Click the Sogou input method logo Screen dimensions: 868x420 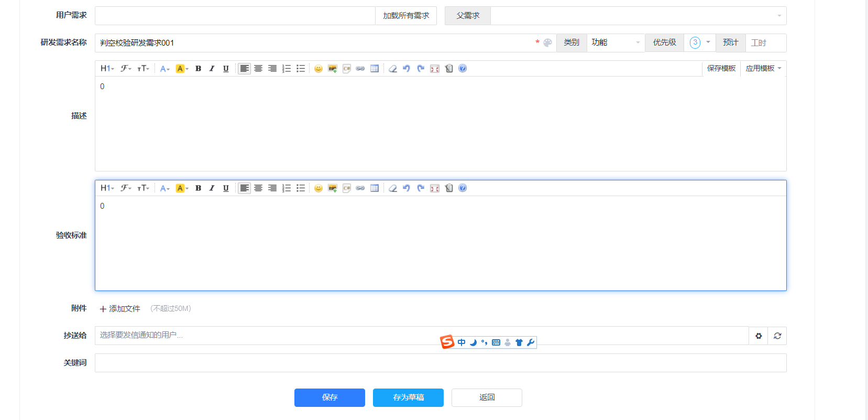pos(447,342)
